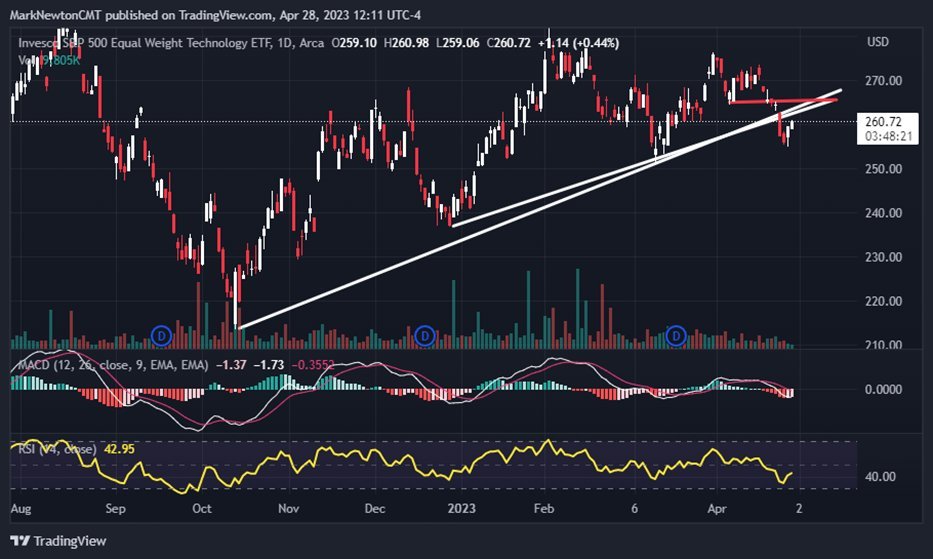Click the low price L259.06 value
The height and width of the screenshot is (559, 933).
458,43
